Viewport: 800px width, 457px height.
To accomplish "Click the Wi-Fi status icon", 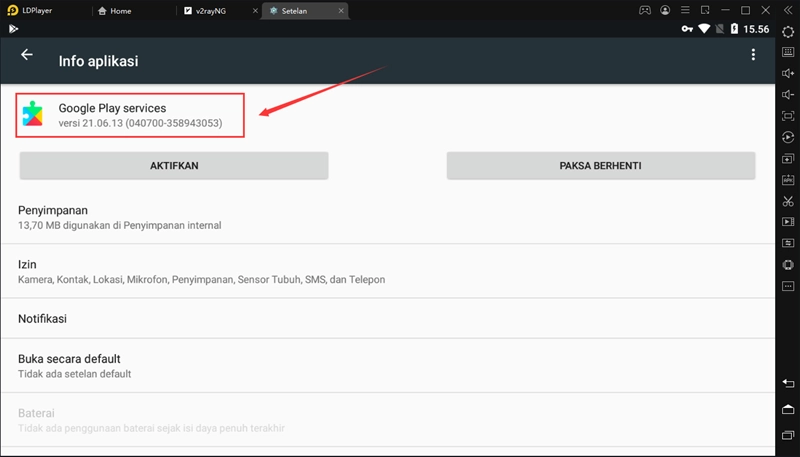I will (x=704, y=29).
